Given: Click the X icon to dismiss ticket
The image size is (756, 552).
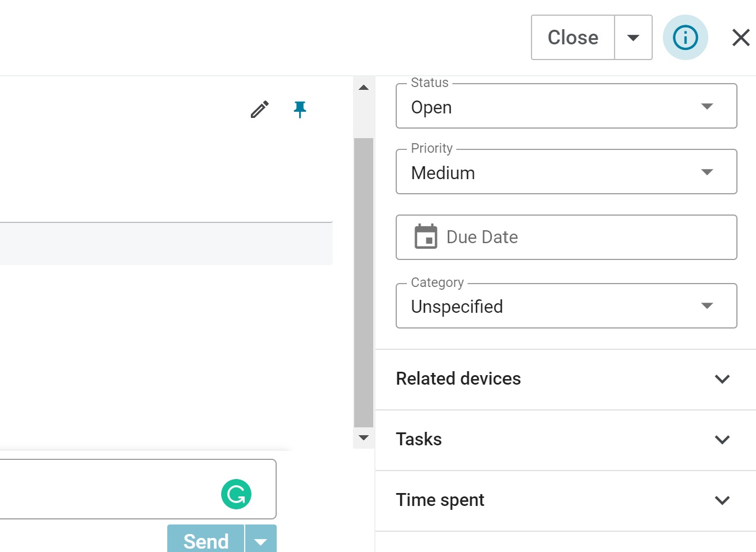Looking at the screenshot, I should point(741,38).
